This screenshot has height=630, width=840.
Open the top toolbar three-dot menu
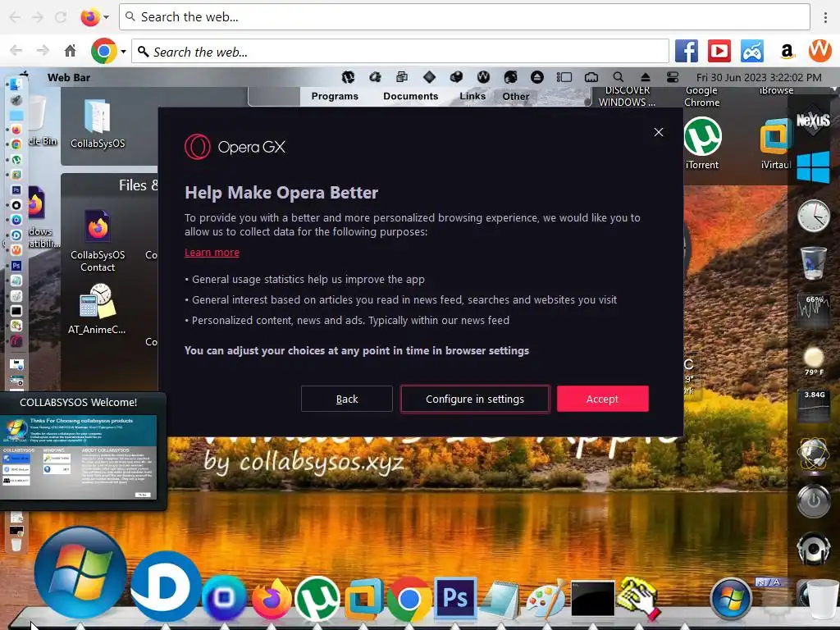[825, 17]
